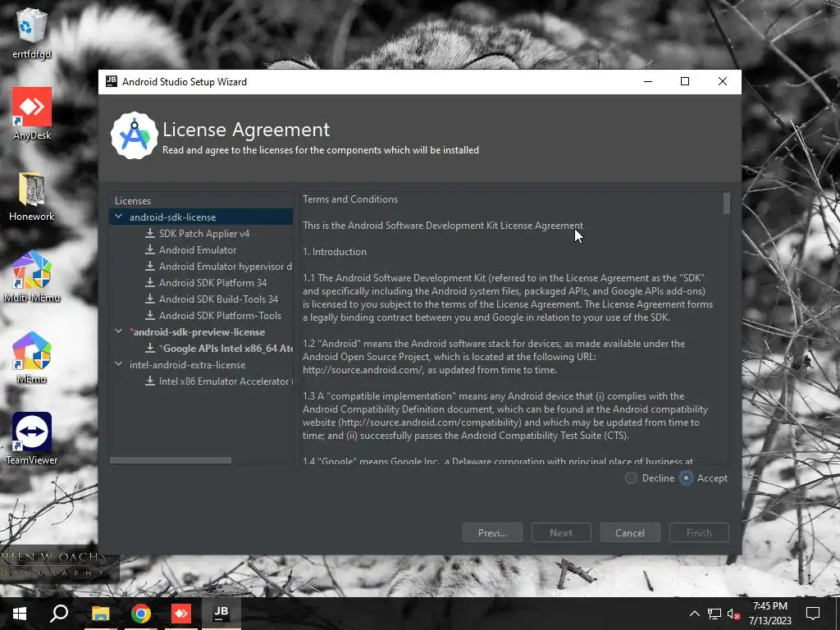Select the Accept radio button

point(686,478)
